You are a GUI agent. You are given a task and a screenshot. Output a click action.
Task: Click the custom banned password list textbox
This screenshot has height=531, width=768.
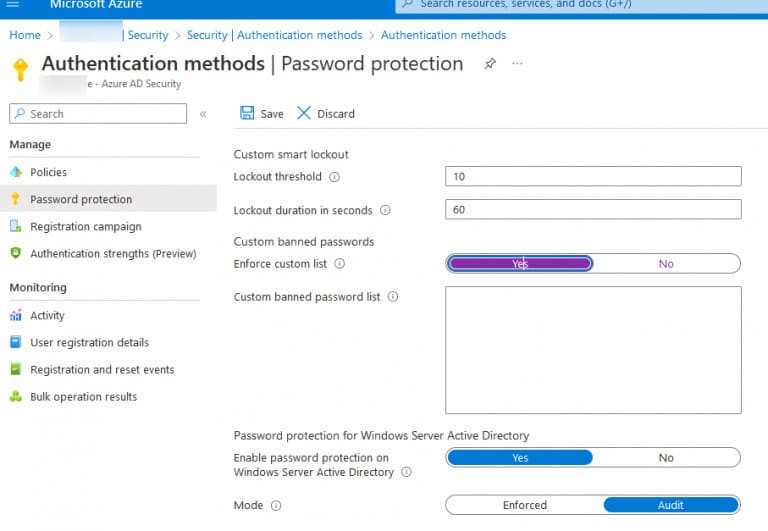[x=593, y=350]
